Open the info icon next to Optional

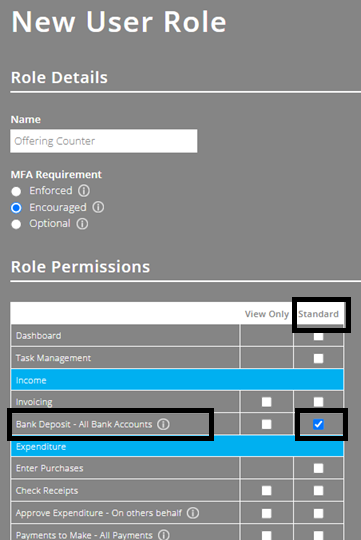[x=82, y=224]
